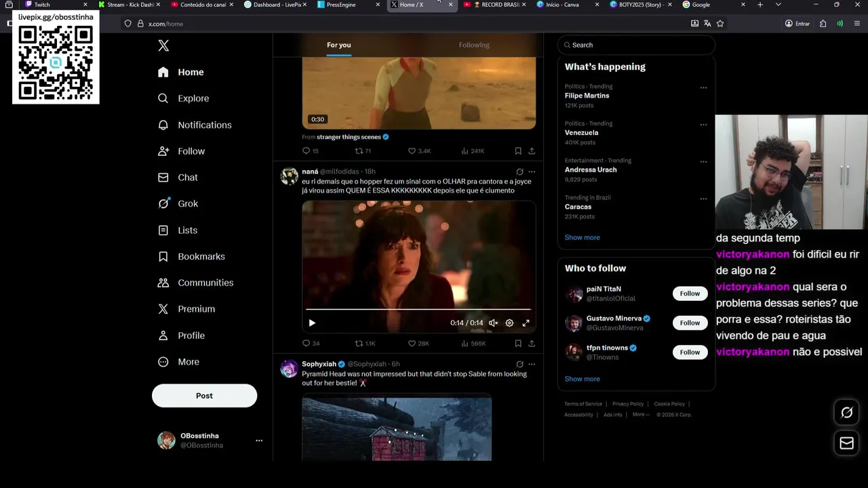Expand the footer More options

click(641, 415)
